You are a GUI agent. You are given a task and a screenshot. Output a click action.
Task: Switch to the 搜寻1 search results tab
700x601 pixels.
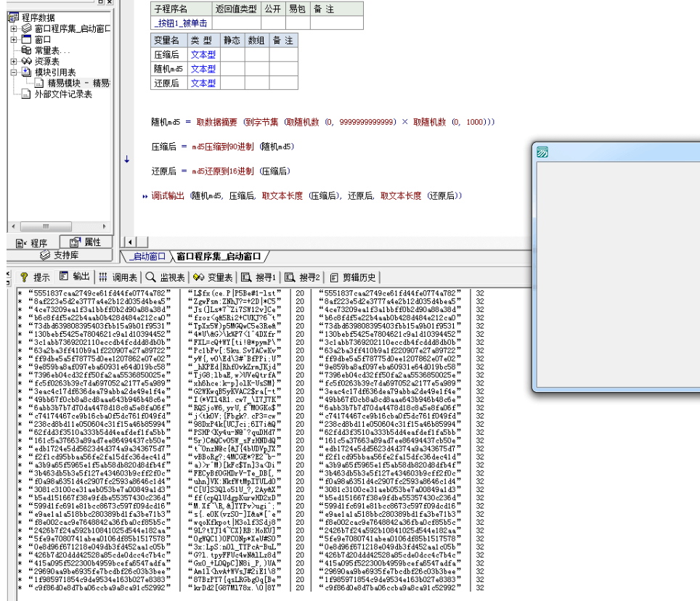coord(259,277)
